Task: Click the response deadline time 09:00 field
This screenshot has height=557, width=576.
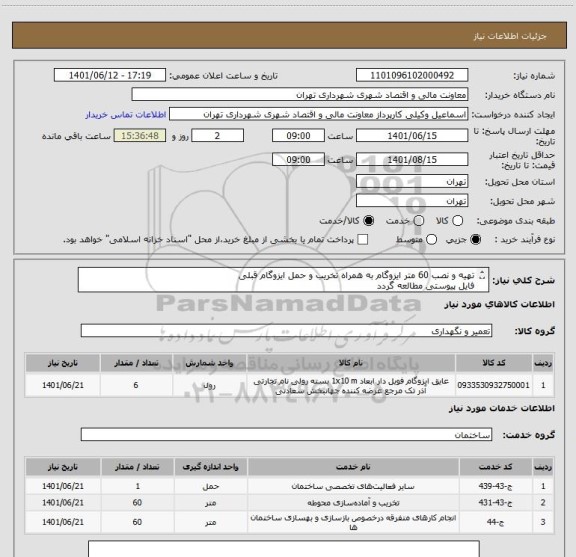Action: pos(298,136)
